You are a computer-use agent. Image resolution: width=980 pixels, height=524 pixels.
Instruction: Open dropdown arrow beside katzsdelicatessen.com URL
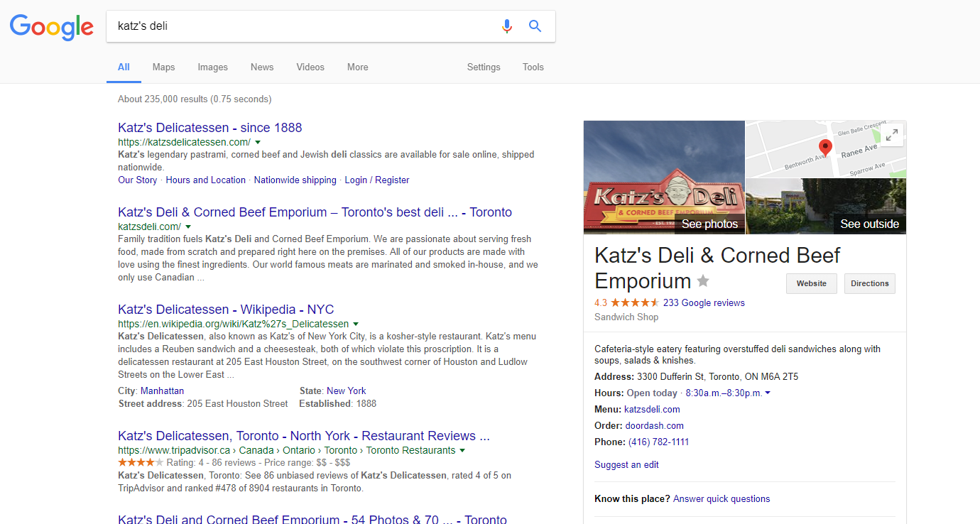tap(258, 142)
